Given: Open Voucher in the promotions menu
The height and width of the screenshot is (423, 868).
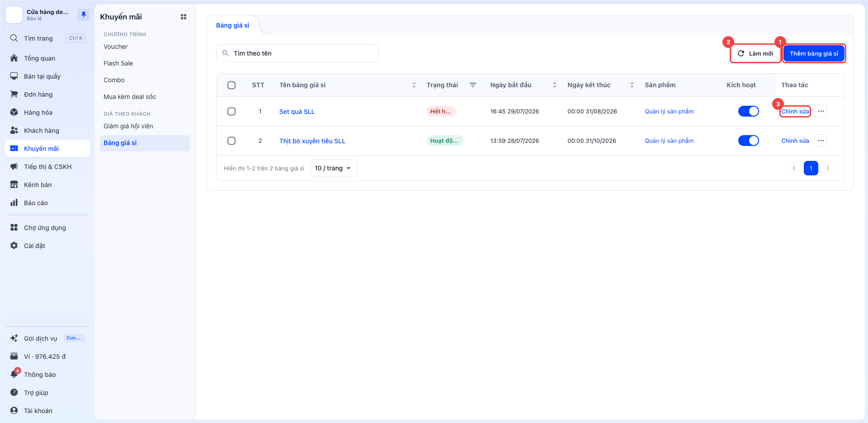Looking at the screenshot, I should coord(145,47).
